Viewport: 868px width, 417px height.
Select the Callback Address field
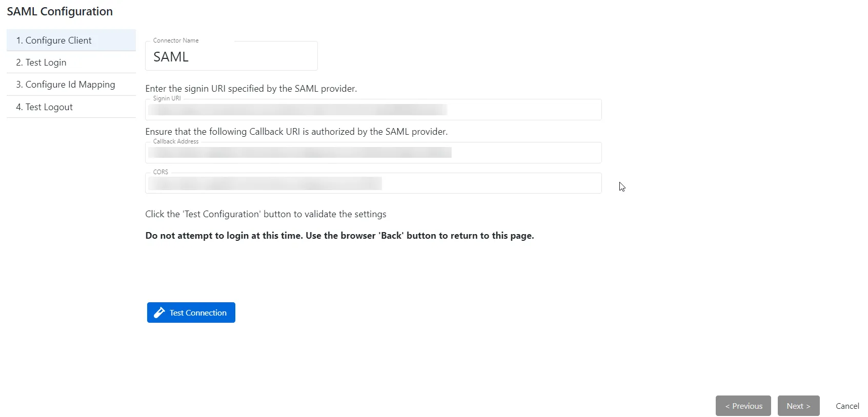pos(373,153)
